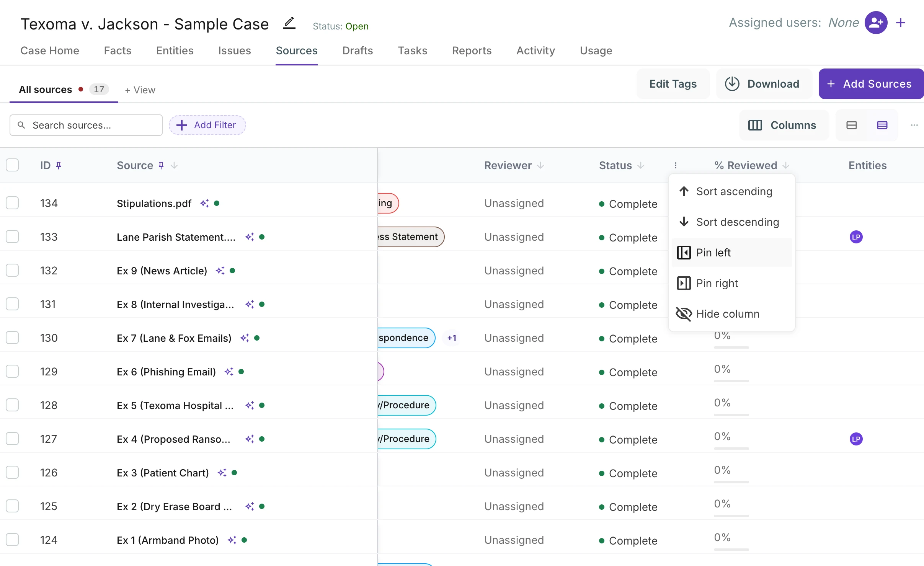Screen dimensions: 924x566
Task: Toggle the select-all header checkbox
Action: tap(12, 165)
